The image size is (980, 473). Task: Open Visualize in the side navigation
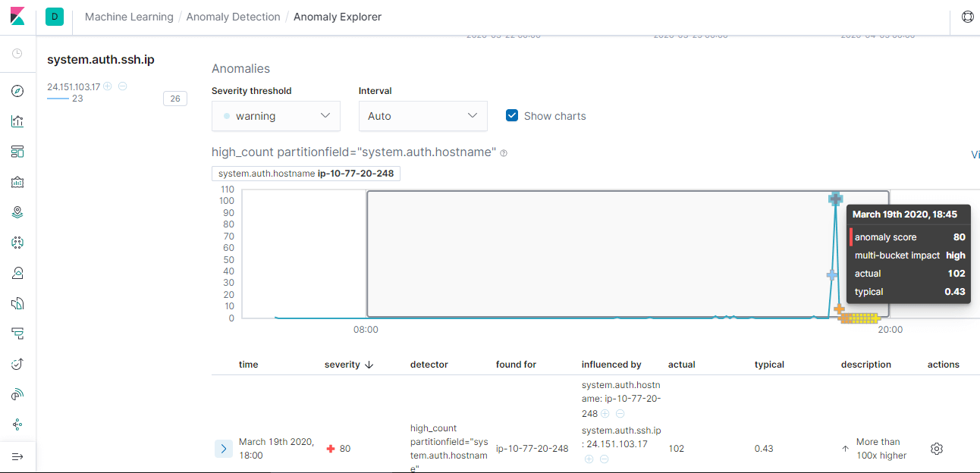click(17, 121)
